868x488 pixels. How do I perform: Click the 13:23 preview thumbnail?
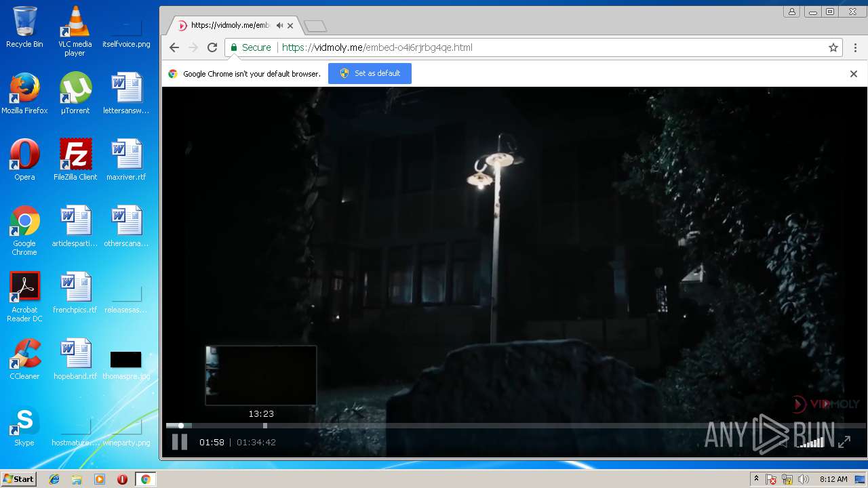261,375
